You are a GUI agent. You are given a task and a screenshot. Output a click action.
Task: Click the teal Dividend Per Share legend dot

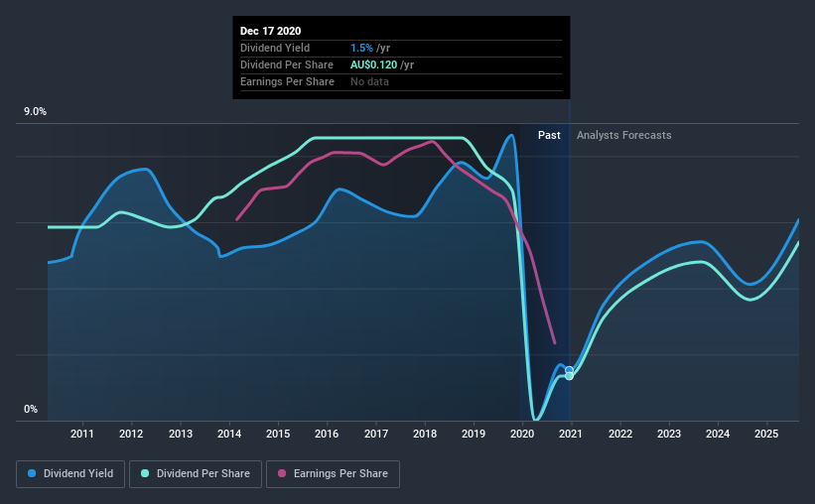(145, 473)
